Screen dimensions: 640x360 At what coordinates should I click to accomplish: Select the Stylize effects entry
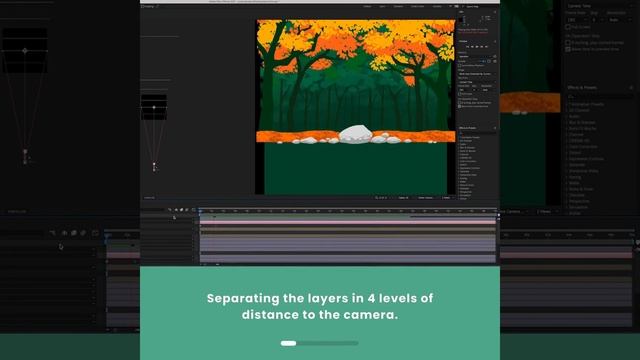(464, 199)
